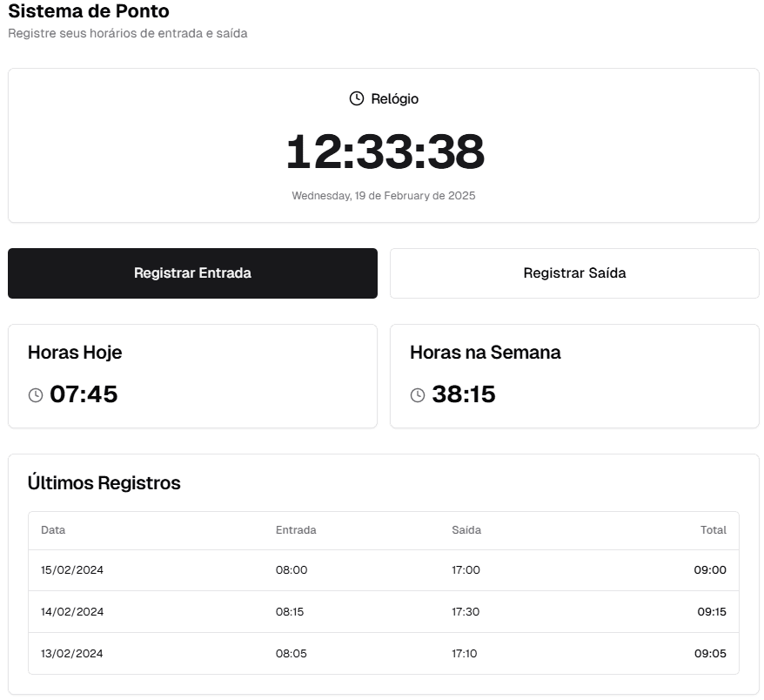Select the Saída column header
This screenshot has height=700, width=764.
466,529
